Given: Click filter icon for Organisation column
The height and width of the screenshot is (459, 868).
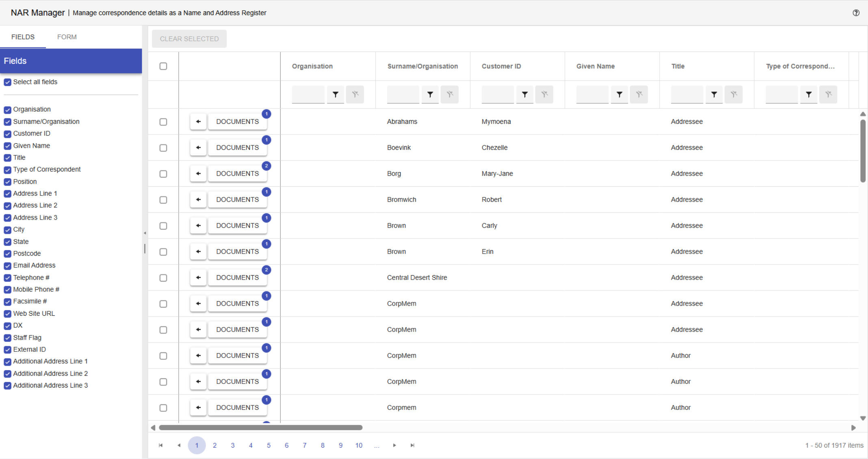Looking at the screenshot, I should coord(336,95).
